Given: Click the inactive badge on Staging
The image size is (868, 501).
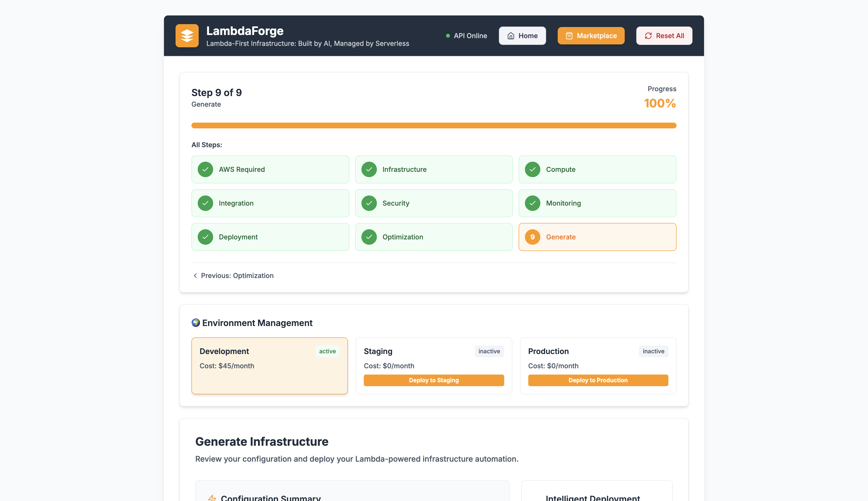Looking at the screenshot, I should 489,351.
